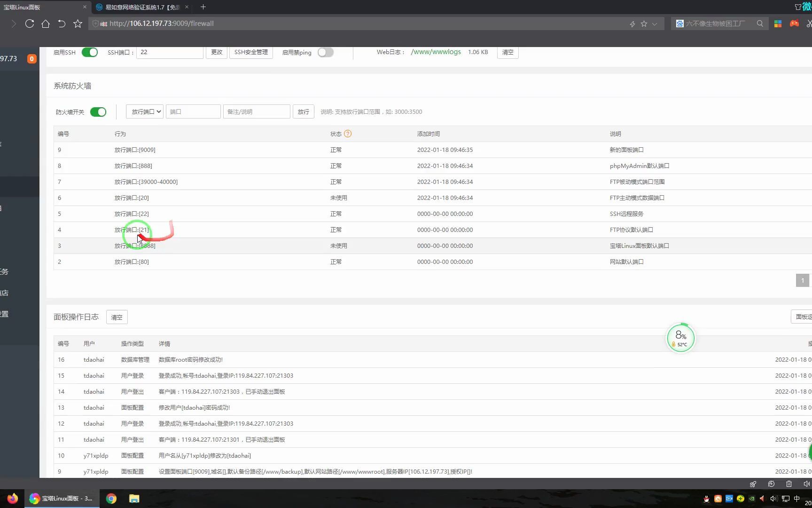Switch input method via 中 tray icon
This screenshot has width=812, height=508.
pyautogui.click(x=796, y=499)
